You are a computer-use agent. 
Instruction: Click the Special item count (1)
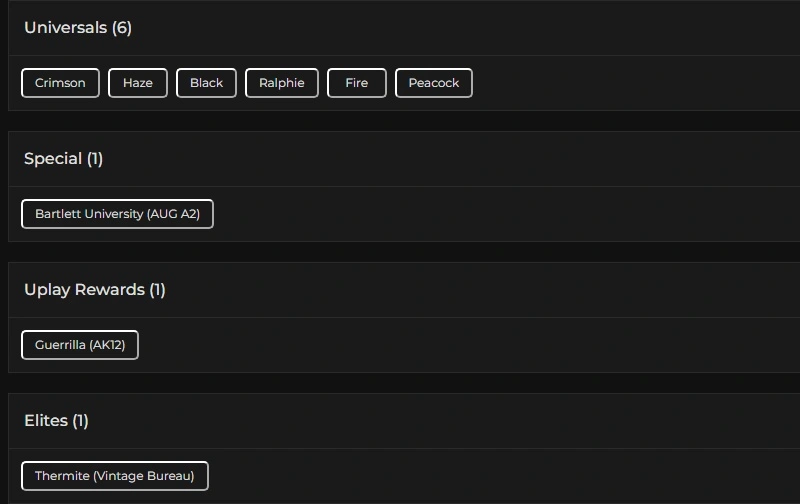click(95, 159)
